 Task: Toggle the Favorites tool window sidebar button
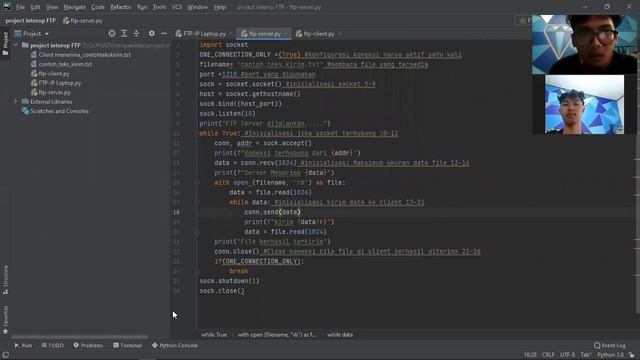[x=5, y=320]
